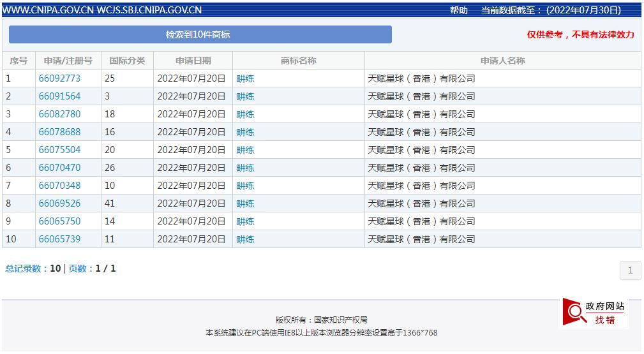This screenshot has width=644, height=354.
Task: Open application number 66091564
Action: (59, 96)
